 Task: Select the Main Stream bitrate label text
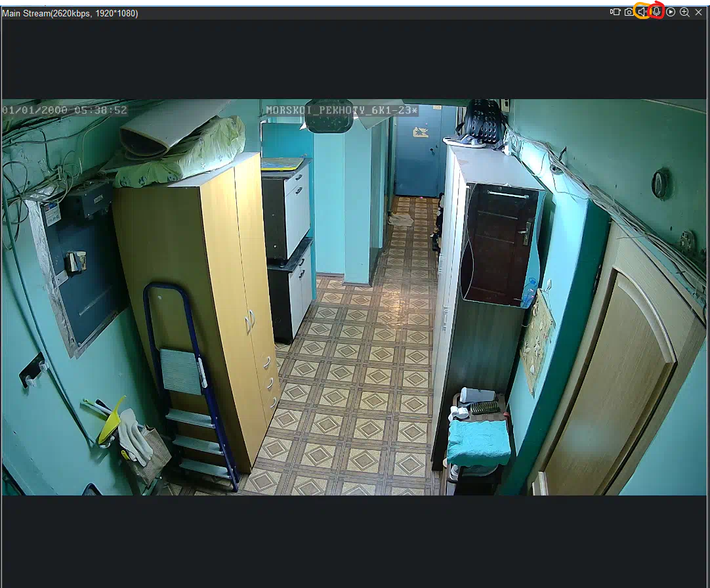tap(70, 13)
